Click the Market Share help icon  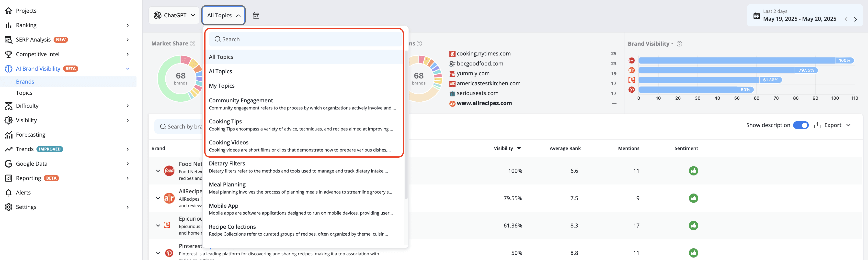pos(192,43)
